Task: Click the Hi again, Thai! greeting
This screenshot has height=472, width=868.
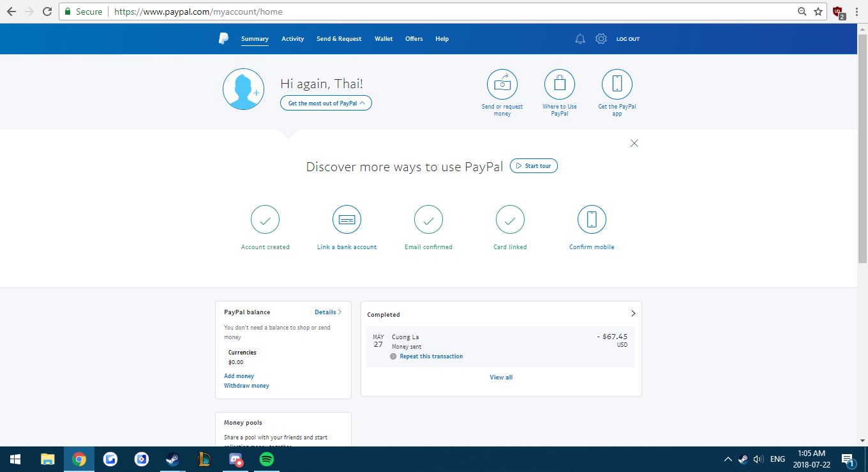Action: tap(322, 84)
